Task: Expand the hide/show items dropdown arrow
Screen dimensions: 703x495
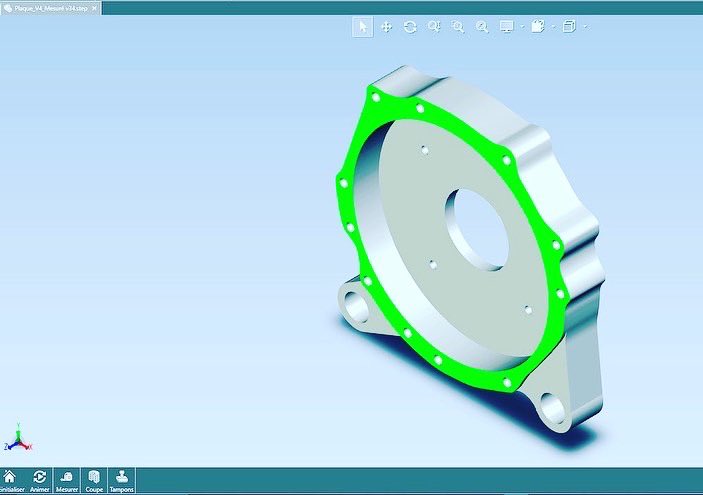Action: click(554, 27)
